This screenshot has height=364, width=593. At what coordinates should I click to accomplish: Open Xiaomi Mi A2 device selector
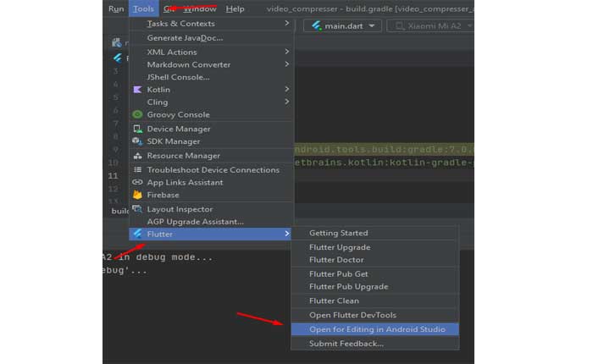pyautogui.click(x=430, y=26)
